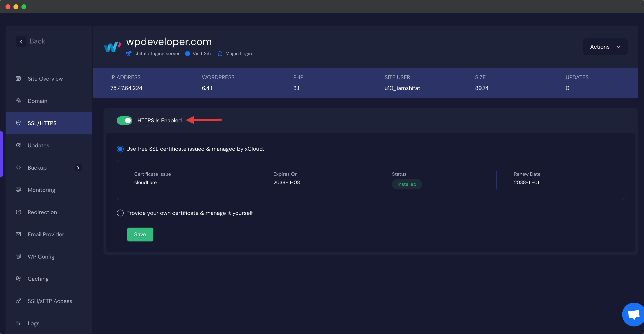This screenshot has width=644, height=334.
Task: Open the WP Config section
Action: click(x=18, y=257)
